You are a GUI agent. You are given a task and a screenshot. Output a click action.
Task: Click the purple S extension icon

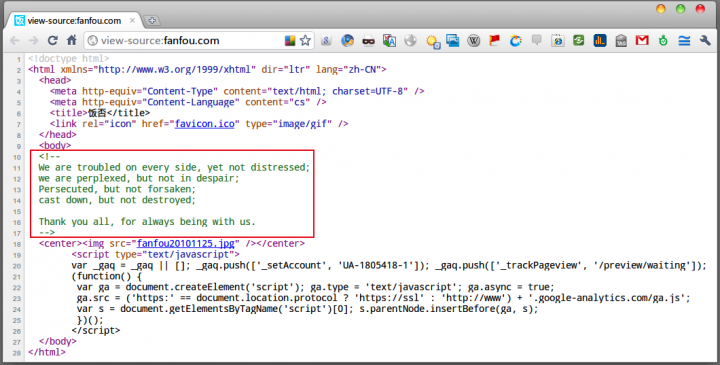click(x=326, y=40)
